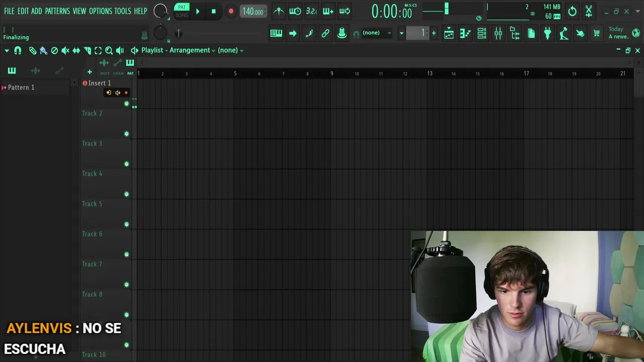Open the pattern selector dropdown arrow
Viewport: 644px width, 362px height.
[x=401, y=33]
